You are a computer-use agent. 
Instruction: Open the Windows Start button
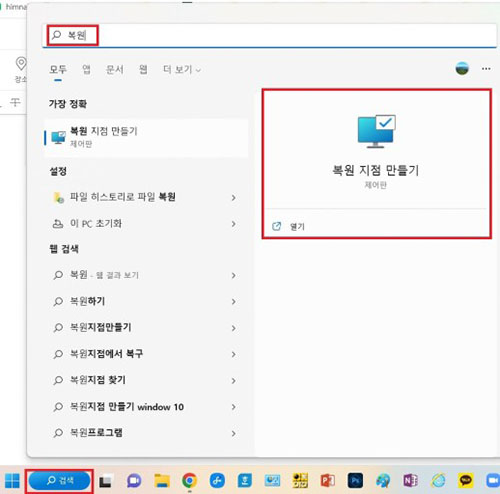pyautogui.click(x=12, y=481)
